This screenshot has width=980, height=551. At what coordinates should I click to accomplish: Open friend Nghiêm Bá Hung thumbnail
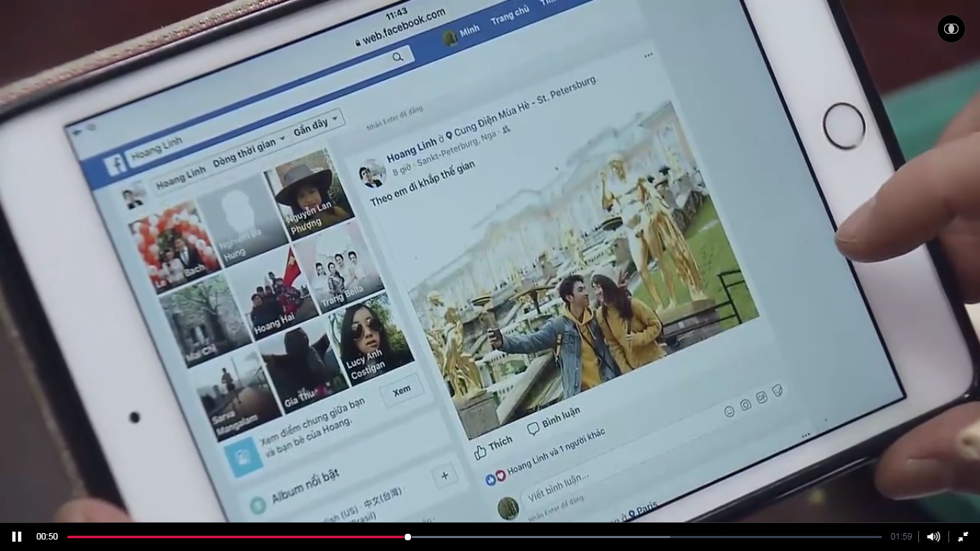point(241,220)
